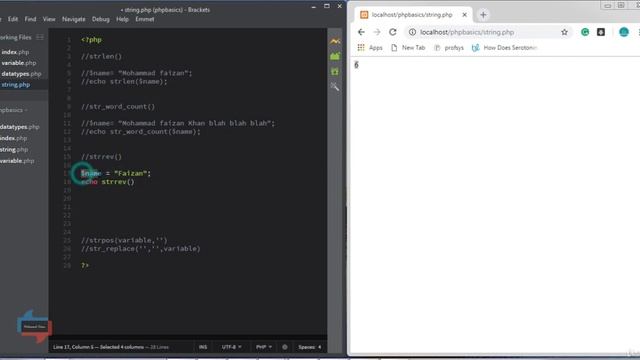Click the Chrome address bar URL

coord(467,32)
